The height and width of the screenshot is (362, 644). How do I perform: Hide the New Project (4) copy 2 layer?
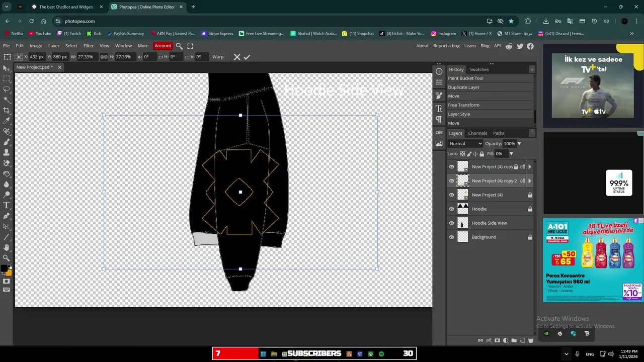click(x=451, y=181)
